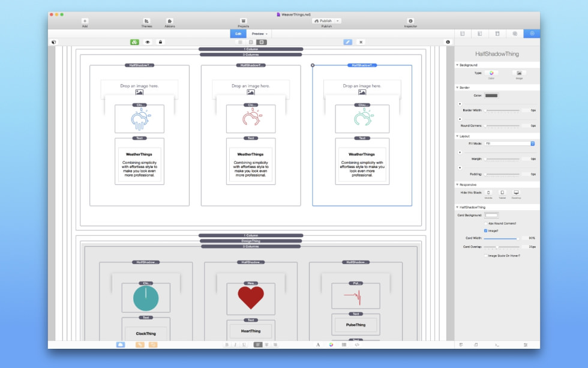Open the Projects toolbar icon
588x368 pixels.
[x=244, y=22]
